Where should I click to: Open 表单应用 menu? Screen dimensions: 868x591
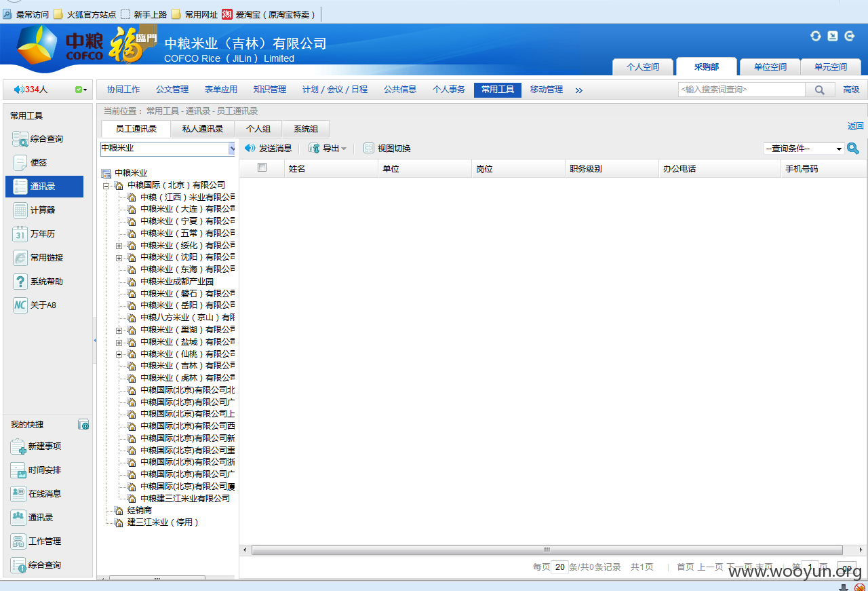[221, 90]
